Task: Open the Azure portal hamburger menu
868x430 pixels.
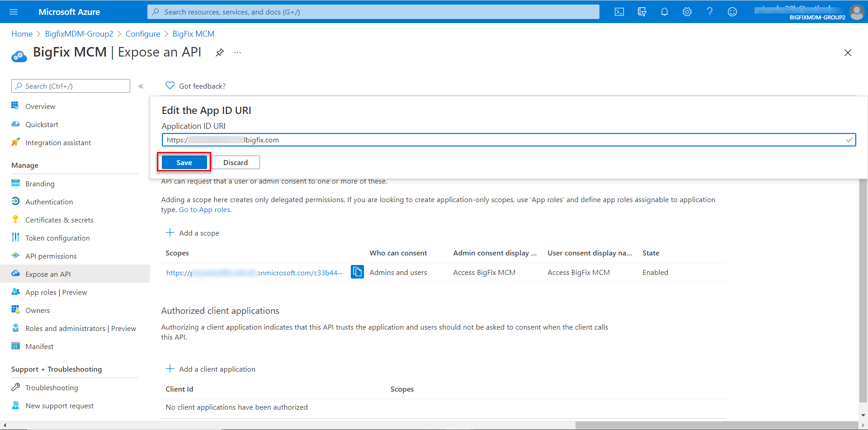Action: point(14,12)
